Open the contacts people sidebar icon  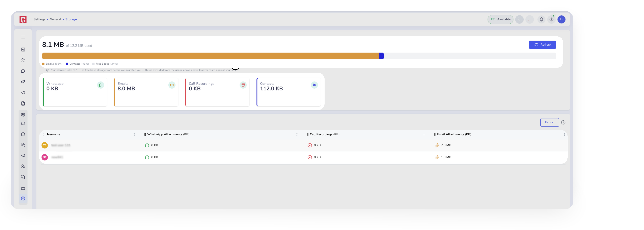(x=23, y=60)
